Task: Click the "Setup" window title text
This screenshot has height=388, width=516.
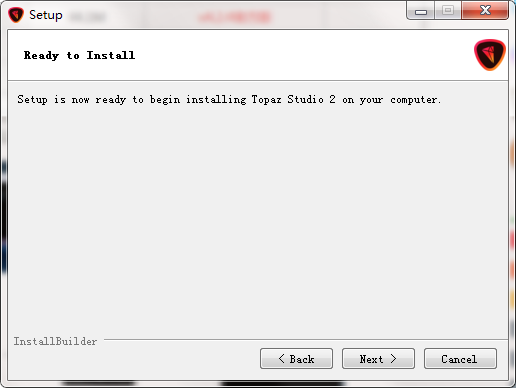Action: [46, 15]
